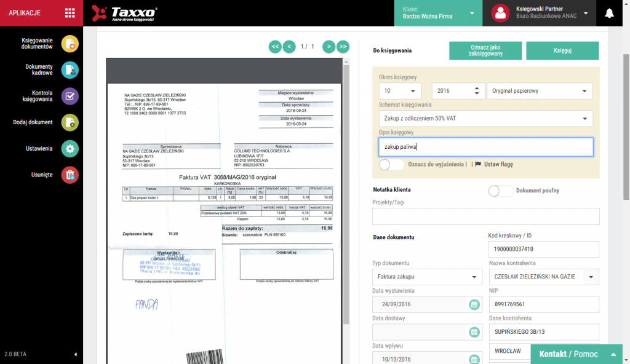Open the month 10 dropdown
Image resolution: width=630 pixels, height=364 pixels.
click(400, 91)
